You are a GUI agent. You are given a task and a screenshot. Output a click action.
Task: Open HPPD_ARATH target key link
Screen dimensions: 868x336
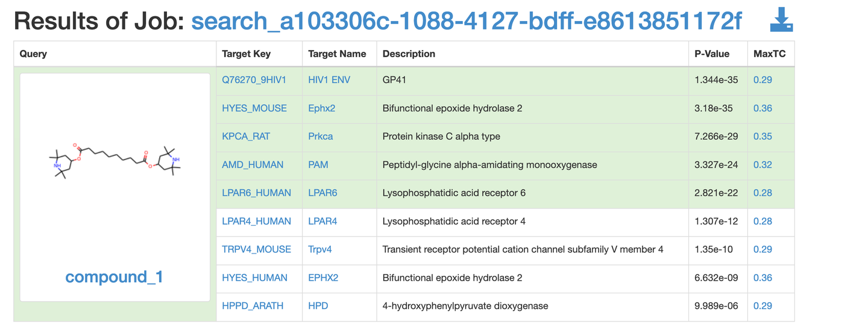(x=253, y=306)
